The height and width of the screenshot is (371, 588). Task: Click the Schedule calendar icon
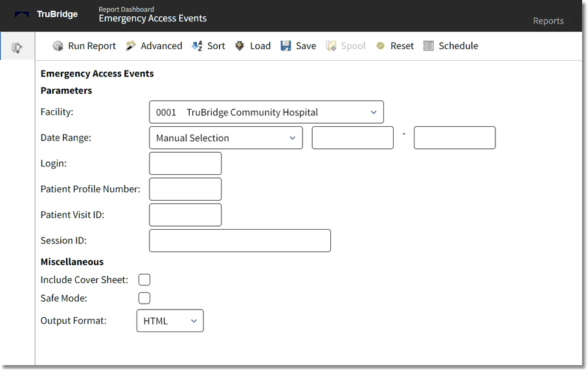click(x=428, y=46)
